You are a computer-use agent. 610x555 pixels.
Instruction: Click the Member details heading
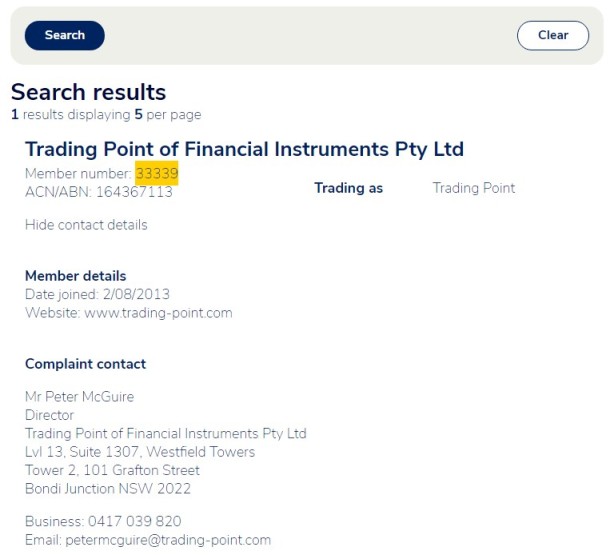(76, 276)
